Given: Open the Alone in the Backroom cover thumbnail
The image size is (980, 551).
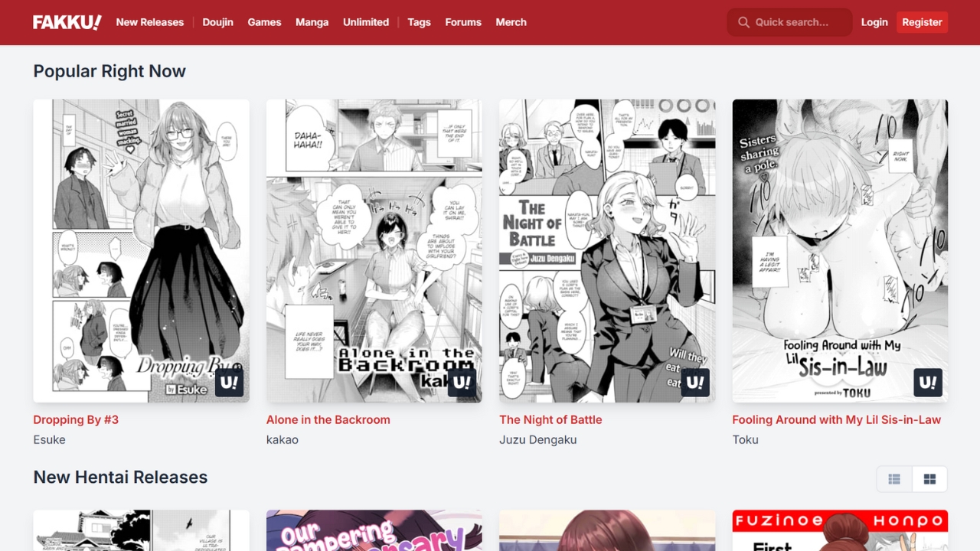Looking at the screenshot, I should point(374,250).
